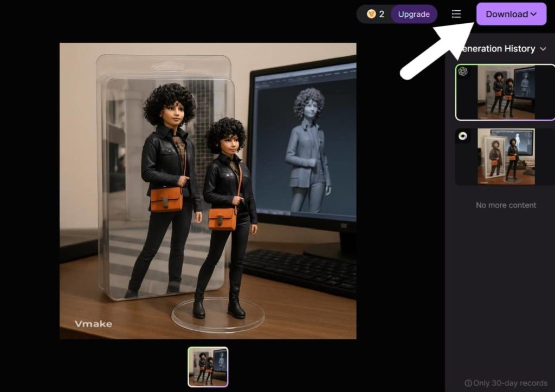Screen dimensions: 555x392
Task: Click the Upgrade button
Action: click(414, 14)
